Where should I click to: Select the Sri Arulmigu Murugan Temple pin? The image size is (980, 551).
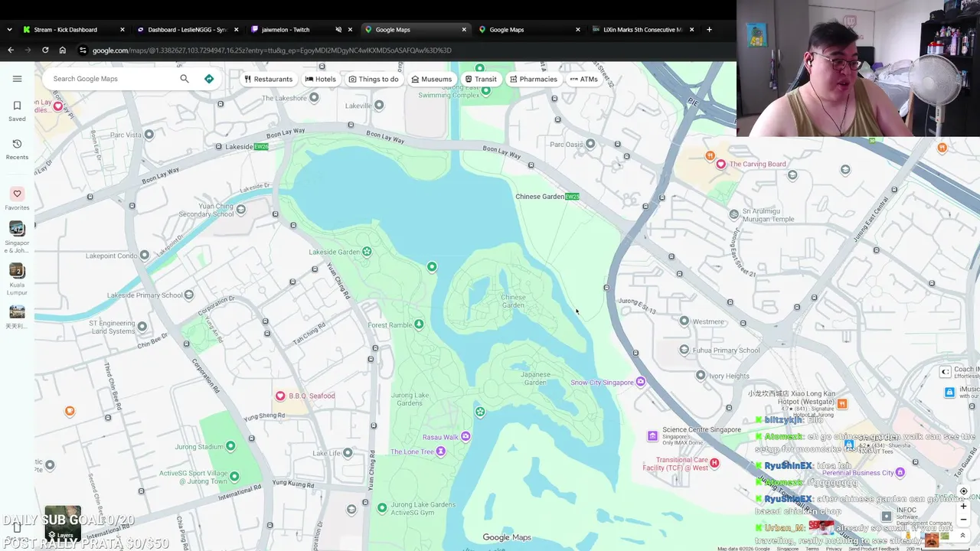pyautogui.click(x=734, y=214)
